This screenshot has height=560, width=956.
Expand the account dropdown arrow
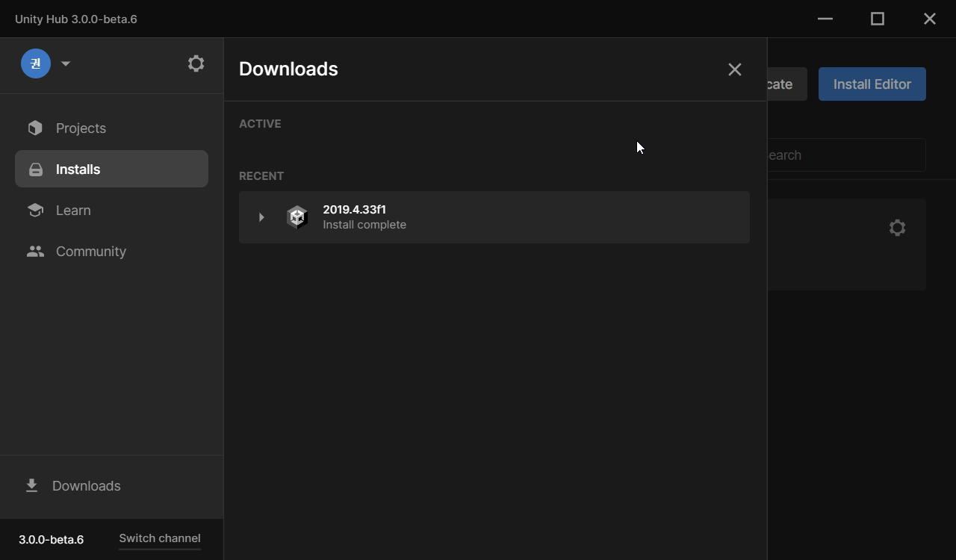[66, 63]
